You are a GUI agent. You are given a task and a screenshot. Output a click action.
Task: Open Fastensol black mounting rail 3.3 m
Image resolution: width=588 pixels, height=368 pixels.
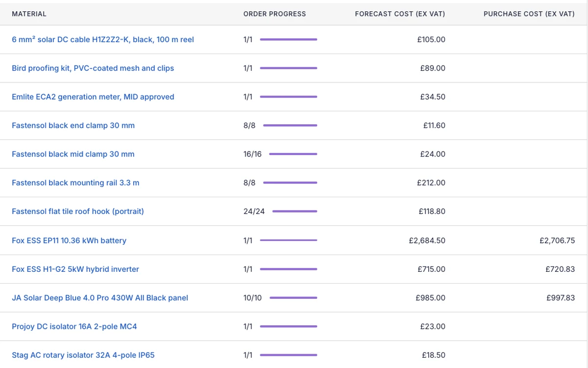pyautogui.click(x=75, y=183)
